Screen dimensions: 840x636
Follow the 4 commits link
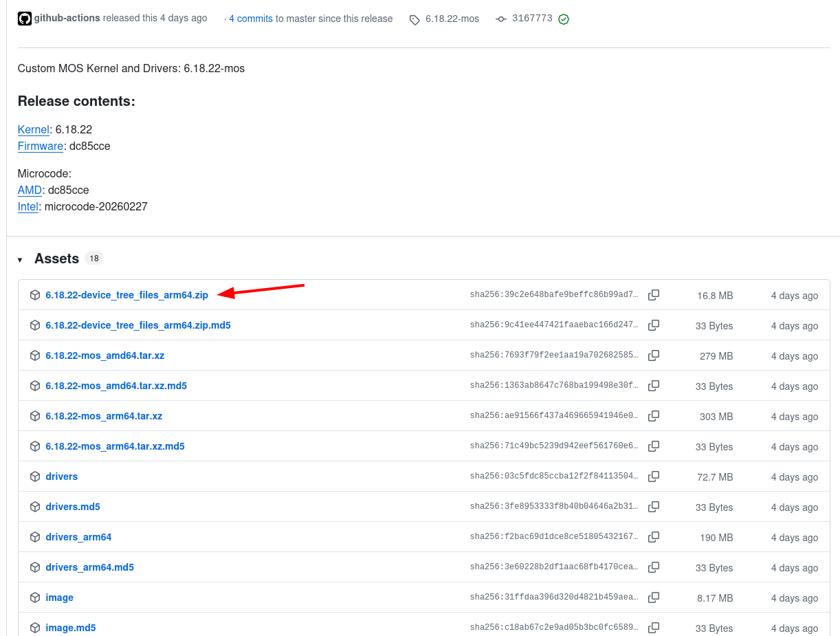(x=249, y=19)
